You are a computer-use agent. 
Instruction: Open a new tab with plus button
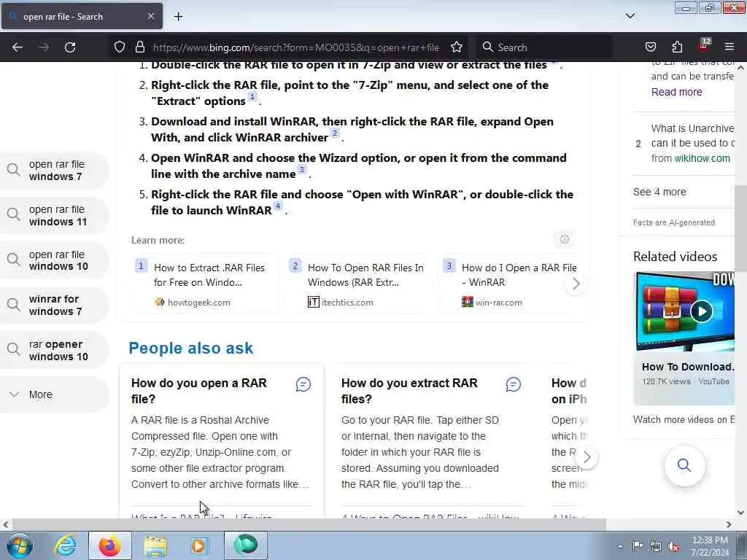[x=178, y=17]
